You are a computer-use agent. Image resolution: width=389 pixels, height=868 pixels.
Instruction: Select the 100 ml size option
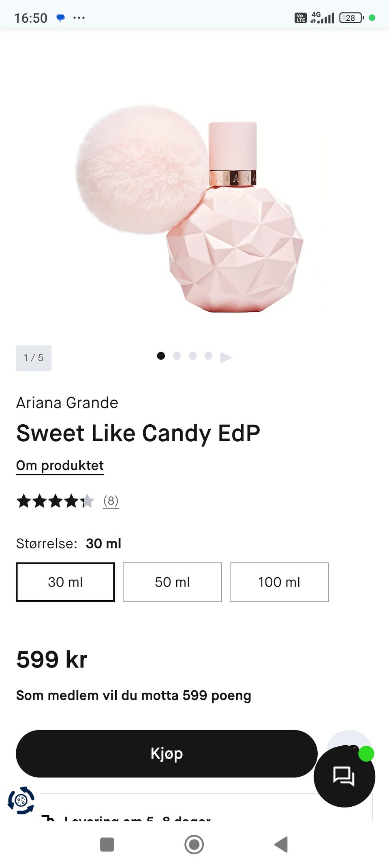[279, 582]
